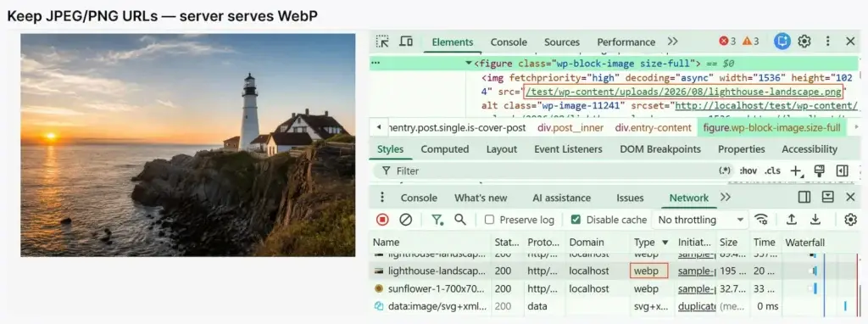This screenshot has height=324, width=868.
Task: Switch to the Elements tab
Action: tap(453, 42)
